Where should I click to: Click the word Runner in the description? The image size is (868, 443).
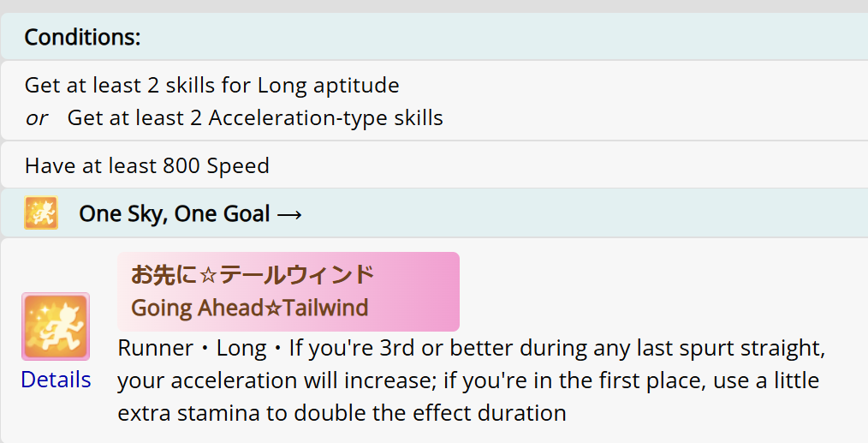point(155,350)
